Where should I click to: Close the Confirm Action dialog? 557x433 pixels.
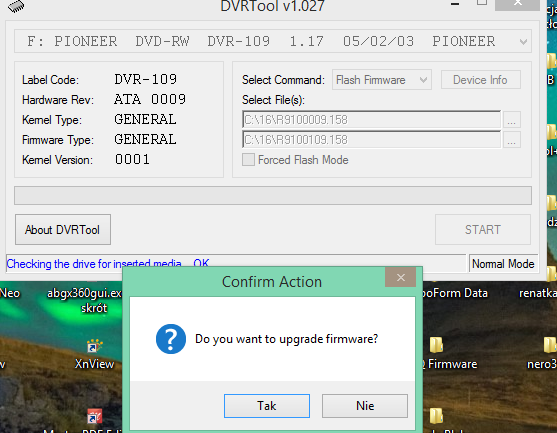pyautogui.click(x=400, y=277)
